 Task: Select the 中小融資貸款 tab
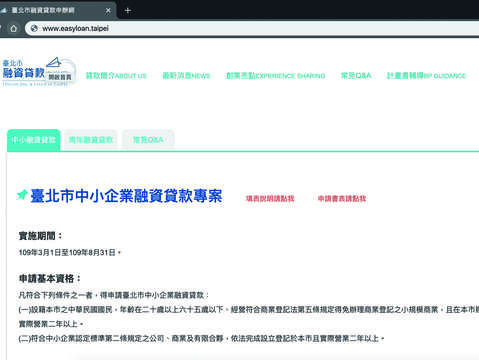tap(34, 140)
